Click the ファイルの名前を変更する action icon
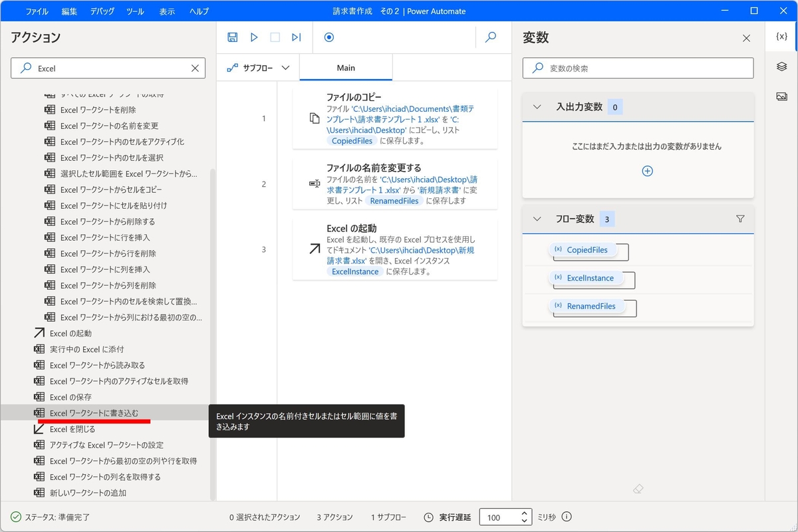The image size is (798, 532). 315,184
